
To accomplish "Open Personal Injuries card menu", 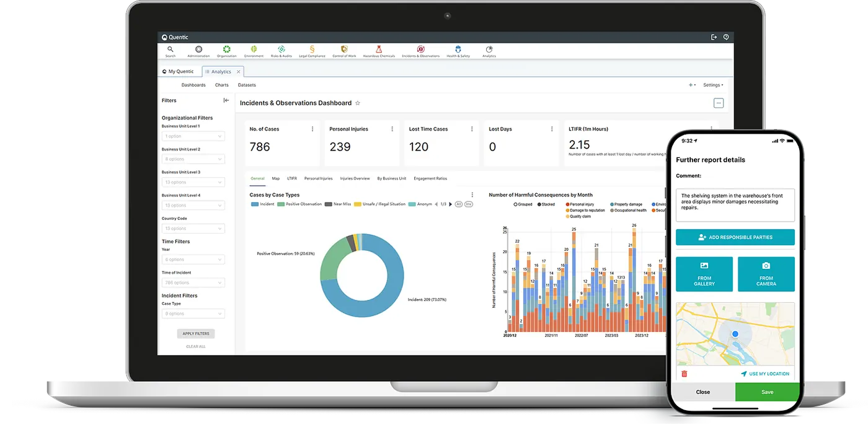I will (x=392, y=129).
